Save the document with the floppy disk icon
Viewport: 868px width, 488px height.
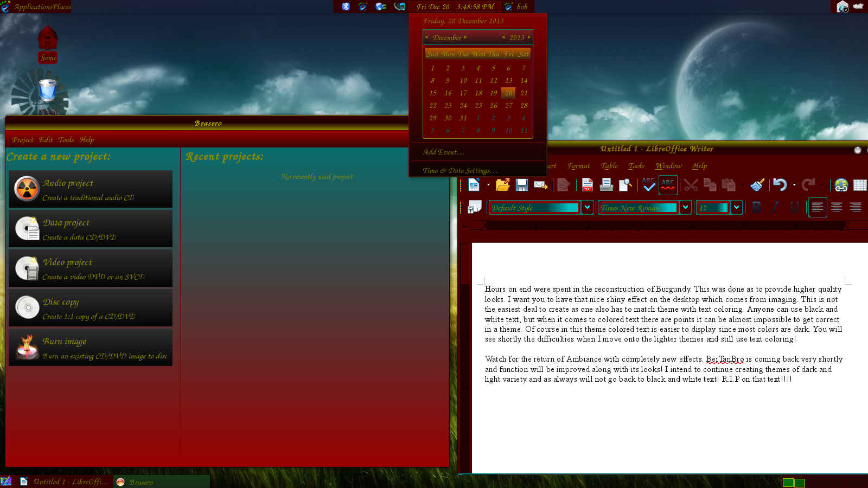(x=522, y=185)
